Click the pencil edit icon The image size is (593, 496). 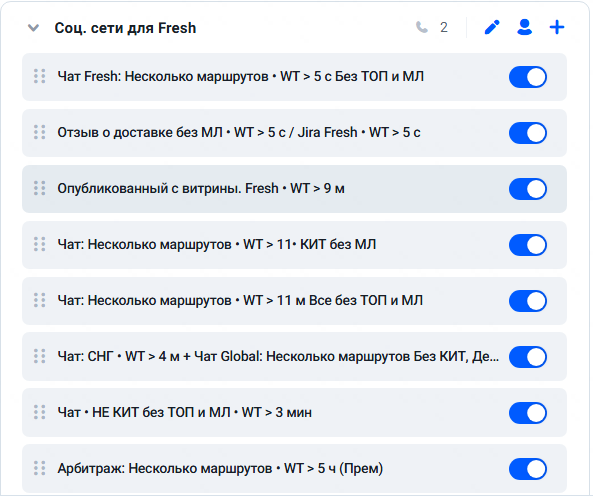(492, 27)
